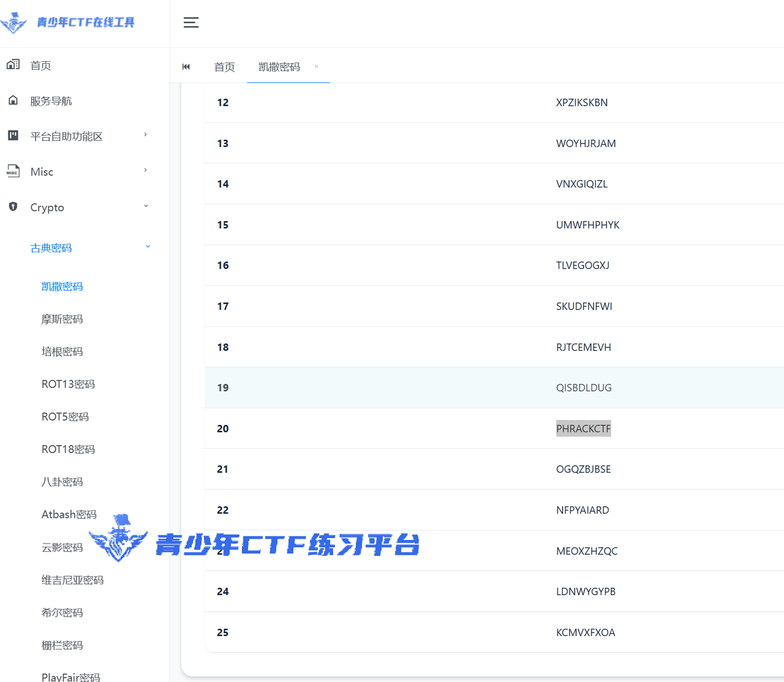The height and width of the screenshot is (682, 784).
Task: Select the Misc sidebar icon
Action: (x=13, y=171)
